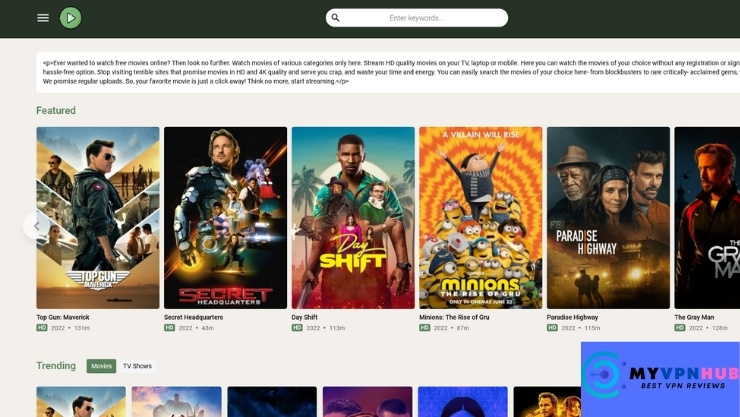Open the Day Shift poster
Viewport: 740px width, 417px height.
click(x=353, y=217)
